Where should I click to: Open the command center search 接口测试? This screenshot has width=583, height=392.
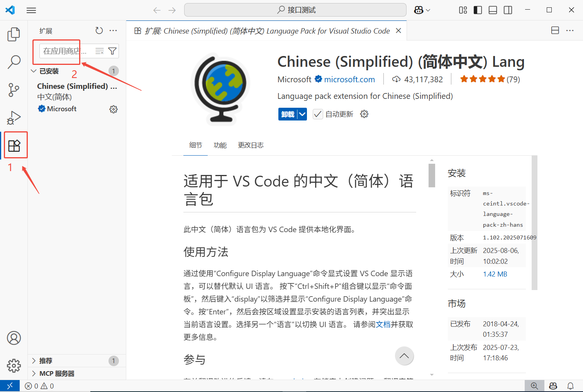point(295,10)
